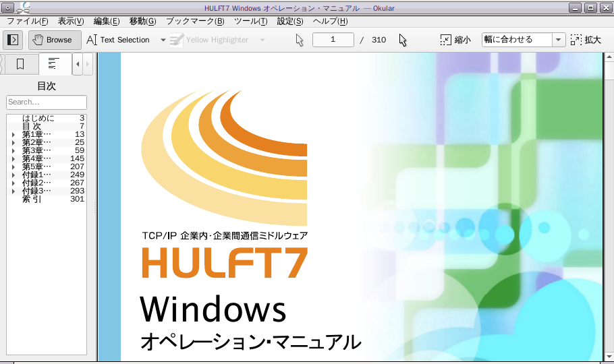Expand the 第2章 tree entry
614x364 pixels.
coord(13,142)
